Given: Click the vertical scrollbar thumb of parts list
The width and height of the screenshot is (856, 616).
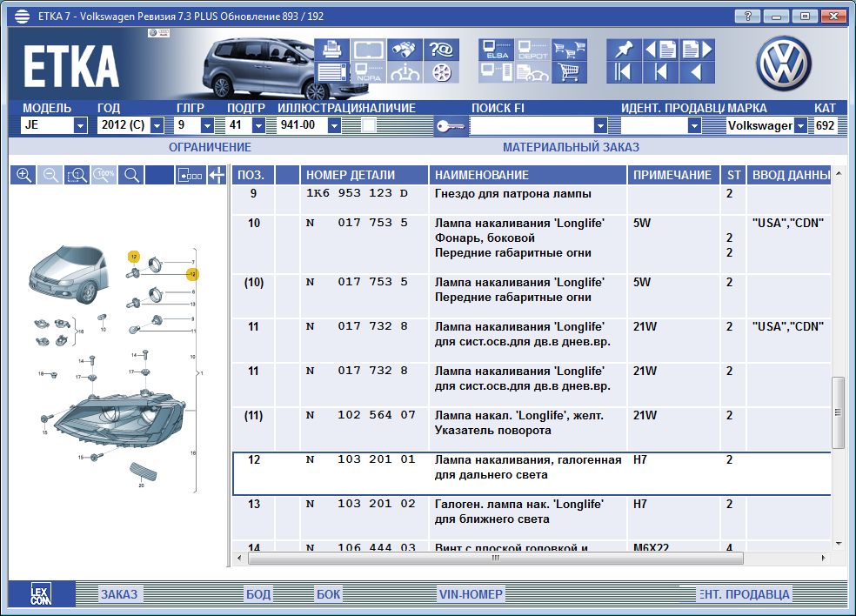Looking at the screenshot, I should pos(838,412).
